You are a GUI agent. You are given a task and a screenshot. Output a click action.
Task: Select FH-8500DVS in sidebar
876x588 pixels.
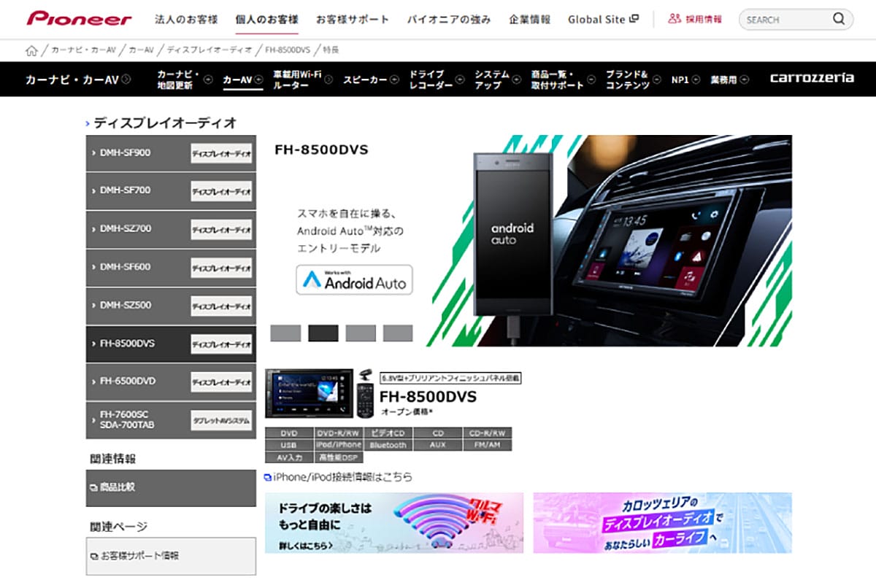[x=171, y=344]
